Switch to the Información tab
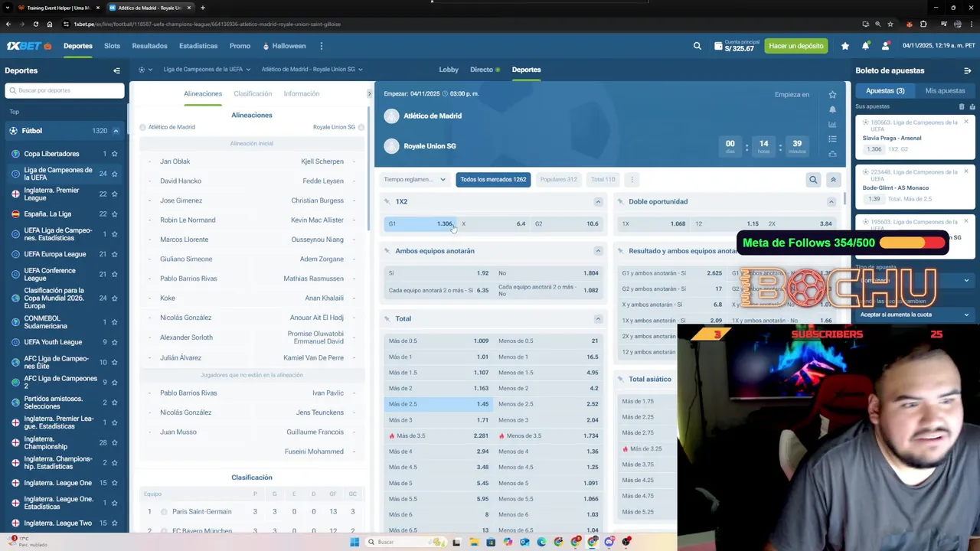 point(302,93)
